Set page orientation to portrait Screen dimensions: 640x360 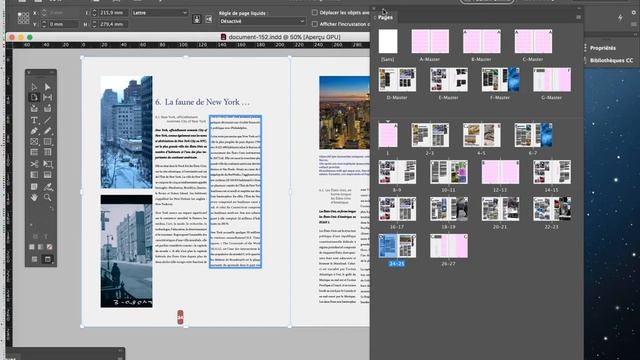coord(197,19)
